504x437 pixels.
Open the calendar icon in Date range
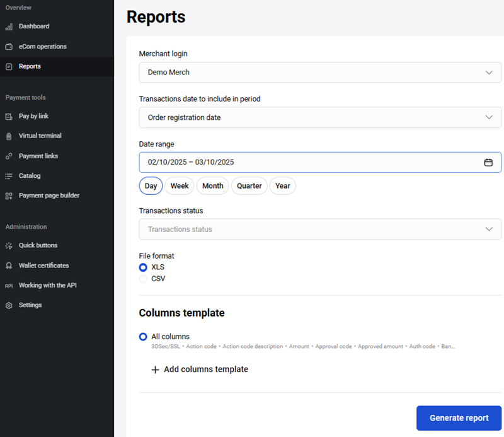tap(488, 162)
